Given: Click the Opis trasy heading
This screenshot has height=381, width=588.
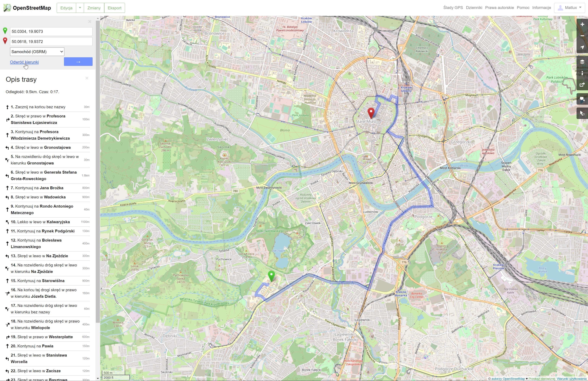Looking at the screenshot, I should [x=21, y=80].
